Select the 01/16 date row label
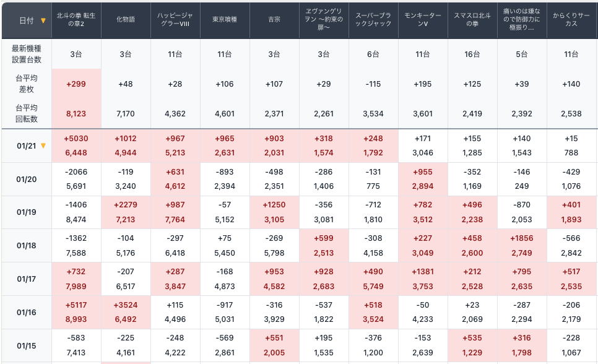Viewport: 598px width, 364px height. coord(27,313)
